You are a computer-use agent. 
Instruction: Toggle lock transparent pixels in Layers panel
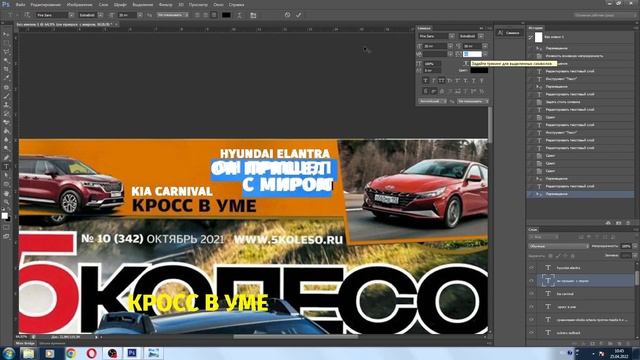tap(550, 256)
